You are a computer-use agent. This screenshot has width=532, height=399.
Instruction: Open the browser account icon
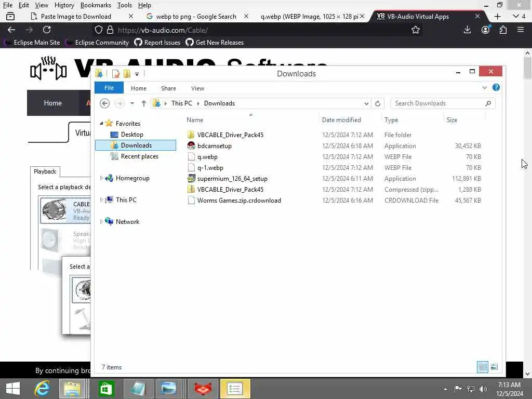(486, 30)
